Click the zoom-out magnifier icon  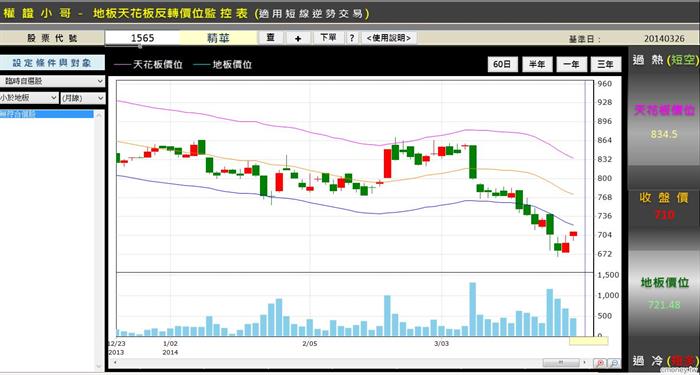[x=614, y=363]
